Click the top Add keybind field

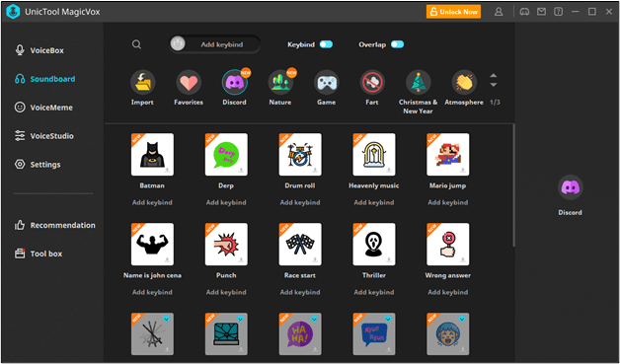tap(215, 44)
